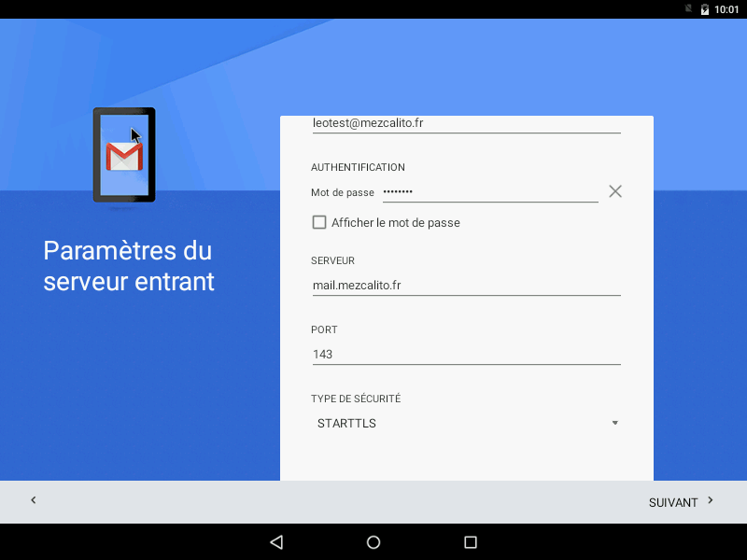Viewport: 747px width, 560px height.
Task: Clear the password with the X icon
Action: pos(615,190)
